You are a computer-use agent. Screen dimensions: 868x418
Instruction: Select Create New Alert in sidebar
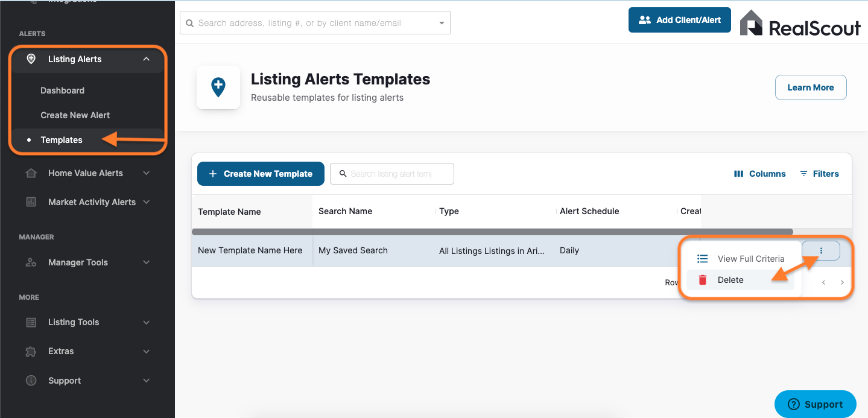(x=75, y=115)
